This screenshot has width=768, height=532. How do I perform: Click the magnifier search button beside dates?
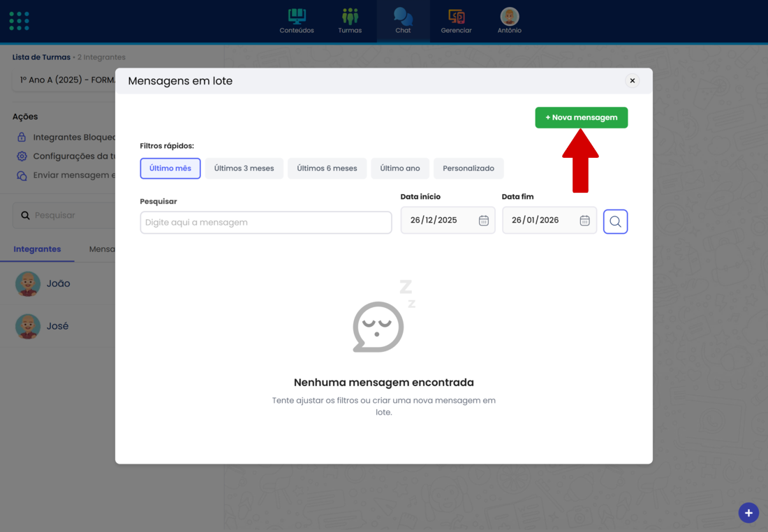[615, 221]
